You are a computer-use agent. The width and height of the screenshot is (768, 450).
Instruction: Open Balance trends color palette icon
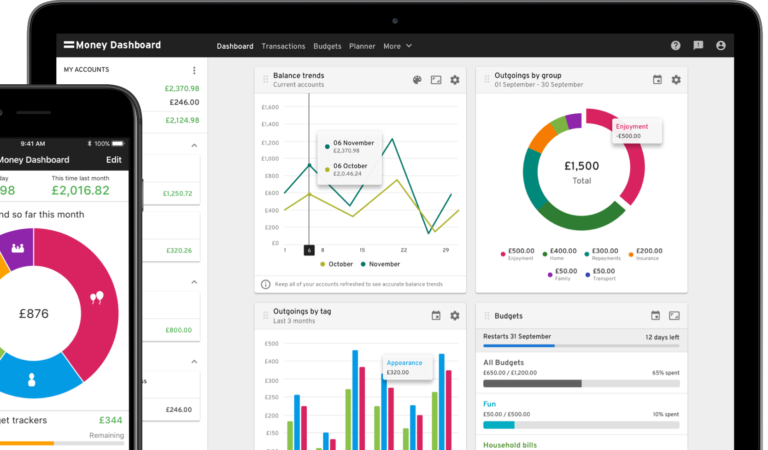[x=417, y=80]
